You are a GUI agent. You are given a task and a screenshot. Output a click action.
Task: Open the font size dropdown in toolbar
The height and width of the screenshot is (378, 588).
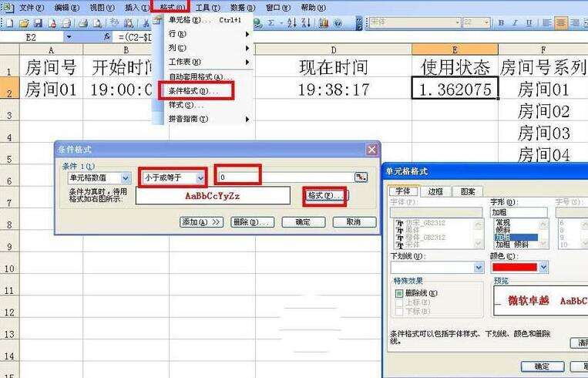coord(486,22)
